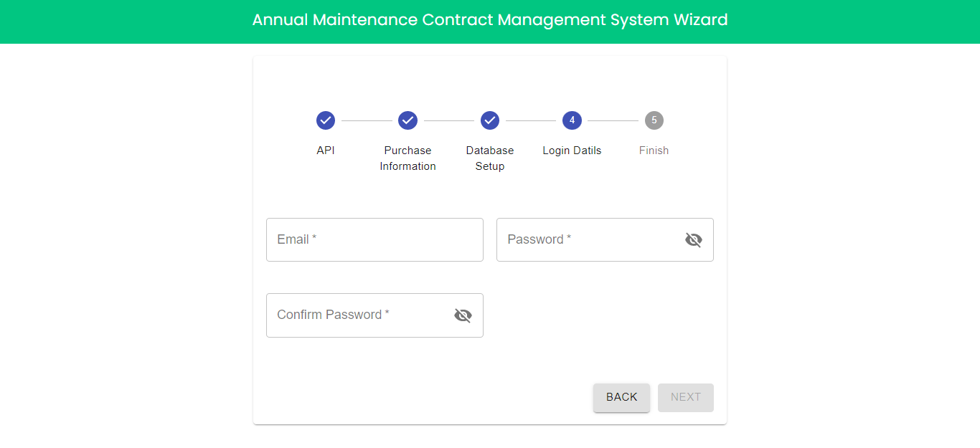
Task: Click the Purchase Information step checkmark icon
Action: pos(408,120)
